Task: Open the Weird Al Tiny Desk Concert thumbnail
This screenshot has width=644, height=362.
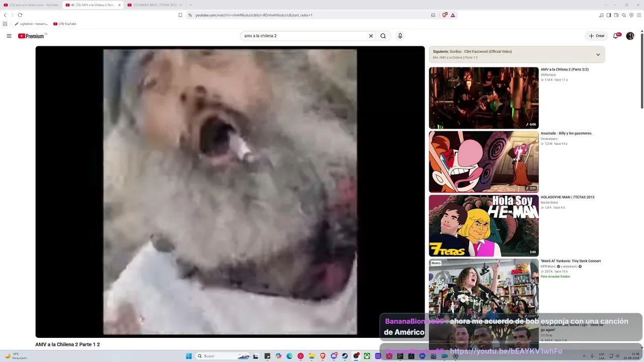Action: click(484, 290)
